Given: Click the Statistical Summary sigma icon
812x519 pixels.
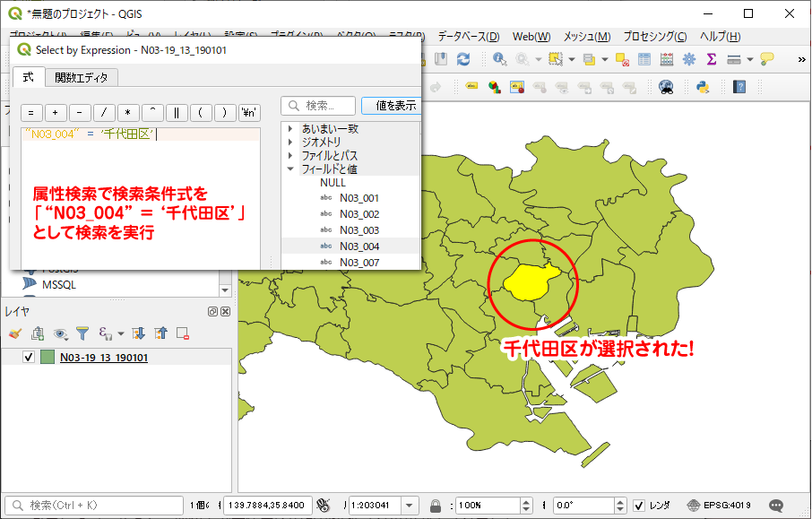Looking at the screenshot, I should (712, 59).
